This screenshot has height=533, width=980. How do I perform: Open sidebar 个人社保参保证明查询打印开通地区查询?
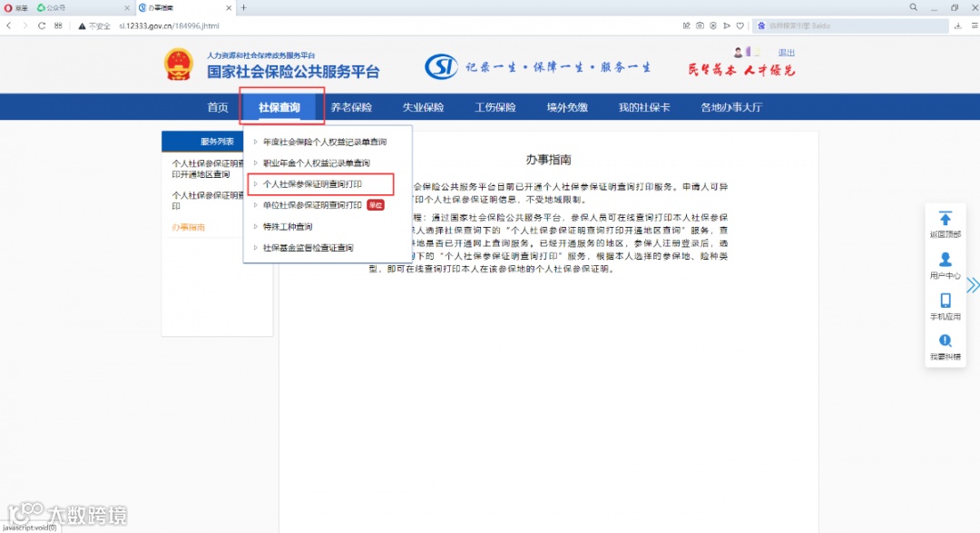208,169
